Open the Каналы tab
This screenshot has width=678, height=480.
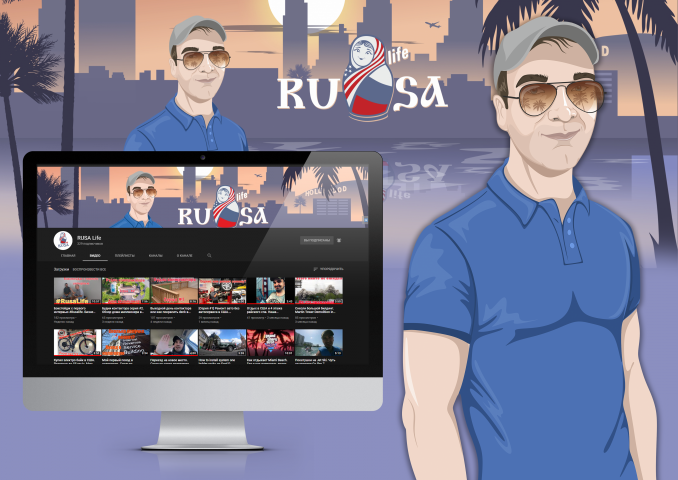click(x=156, y=256)
